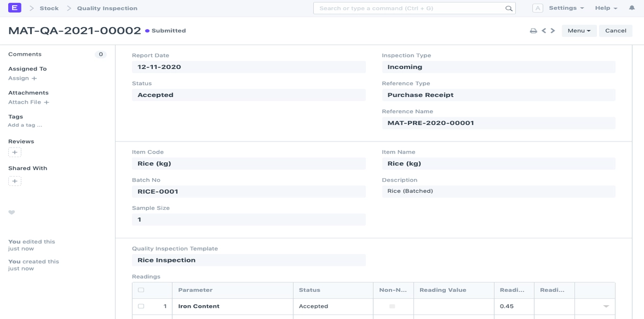
Task: Click the heart like icon
Action: (x=12, y=212)
